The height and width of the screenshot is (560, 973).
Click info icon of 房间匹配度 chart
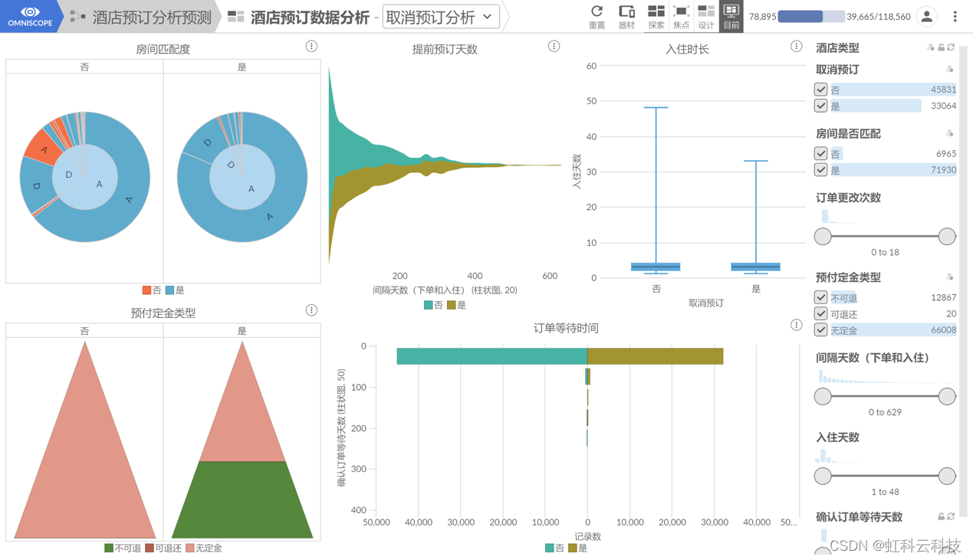(x=311, y=46)
